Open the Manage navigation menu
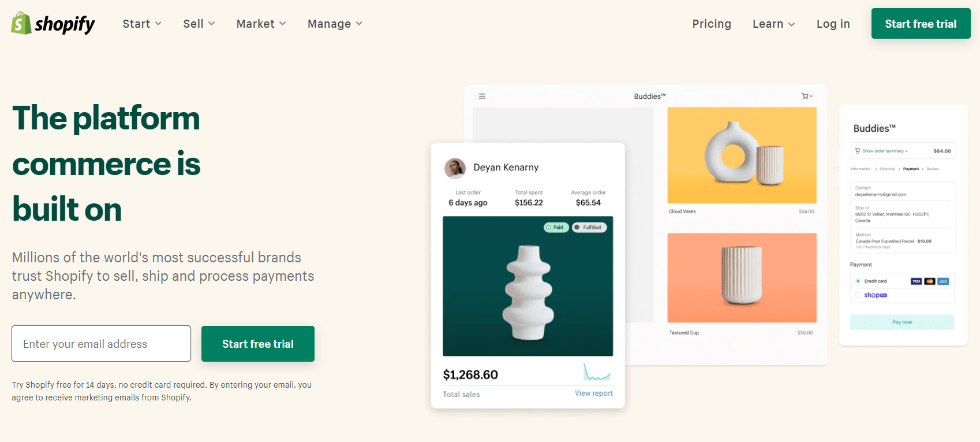 pyautogui.click(x=335, y=24)
